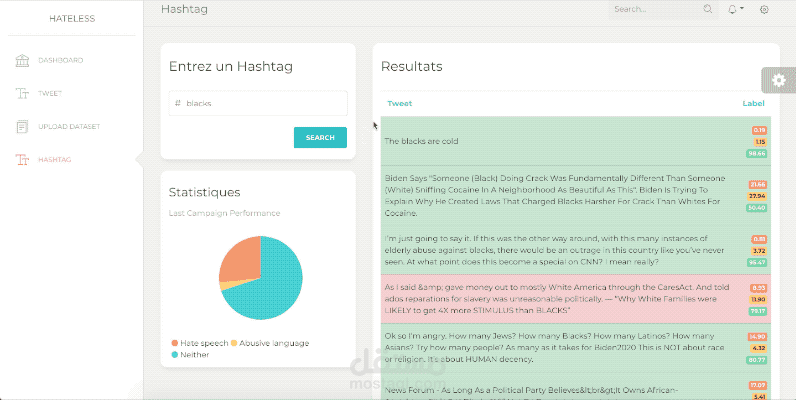Click the 98.66 green score badge
The height and width of the screenshot is (400, 796).
pos(756,154)
